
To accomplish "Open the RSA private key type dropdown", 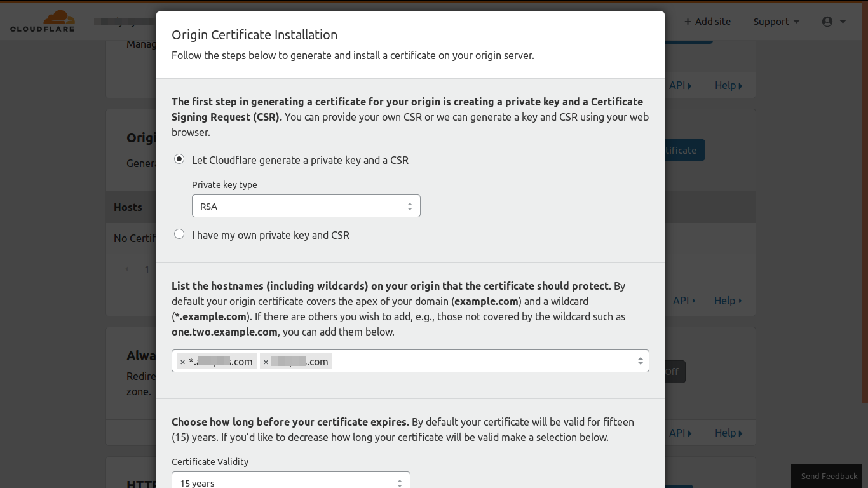I will click(x=296, y=205).
